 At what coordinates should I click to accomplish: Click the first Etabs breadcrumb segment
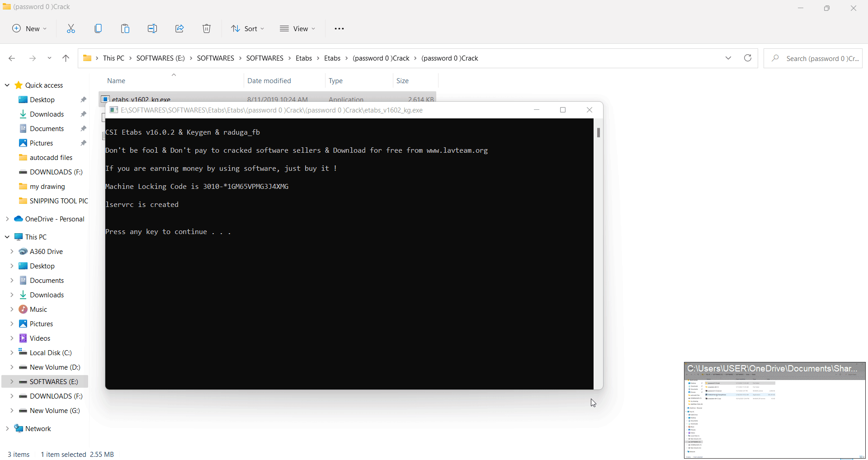tap(304, 58)
